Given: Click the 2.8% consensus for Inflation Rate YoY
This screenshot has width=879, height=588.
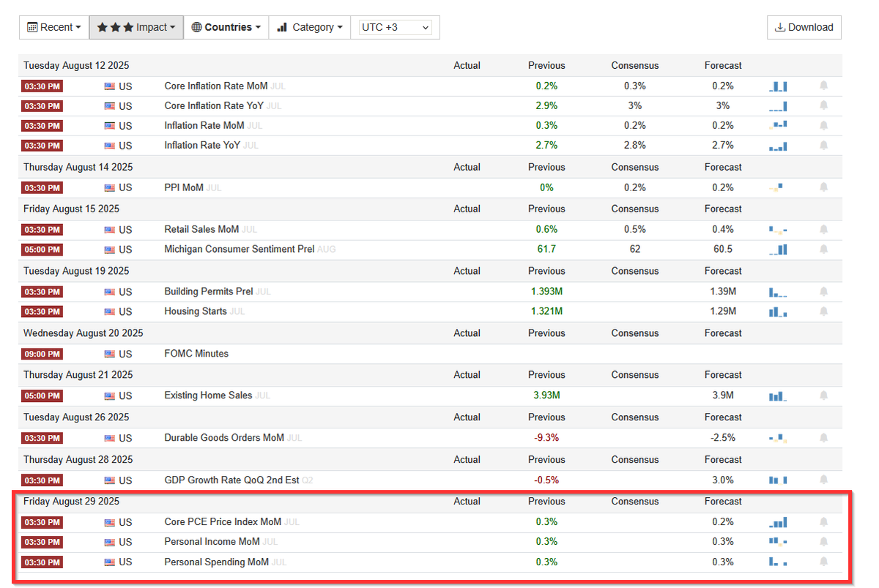Looking at the screenshot, I should click(x=634, y=145).
